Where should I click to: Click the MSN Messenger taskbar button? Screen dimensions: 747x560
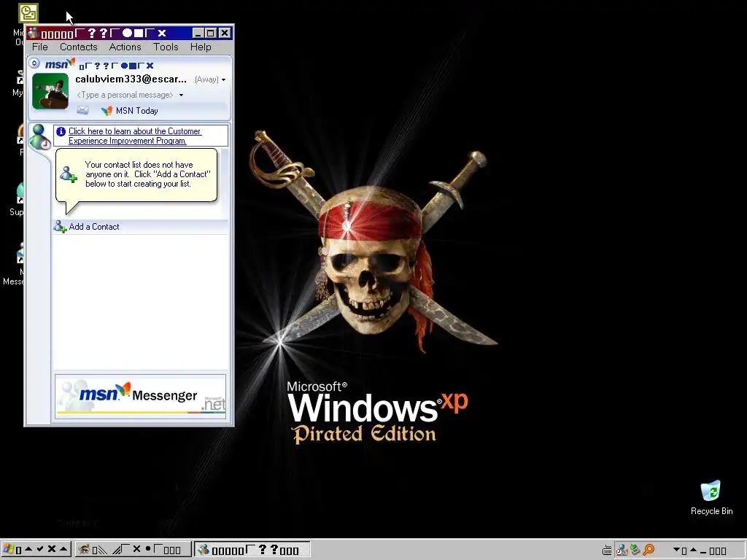(x=252, y=550)
